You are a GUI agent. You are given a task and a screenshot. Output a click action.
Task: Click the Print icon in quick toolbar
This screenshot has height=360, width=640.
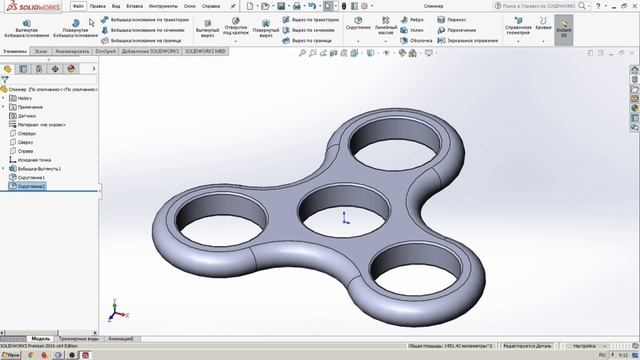[x=297, y=6]
